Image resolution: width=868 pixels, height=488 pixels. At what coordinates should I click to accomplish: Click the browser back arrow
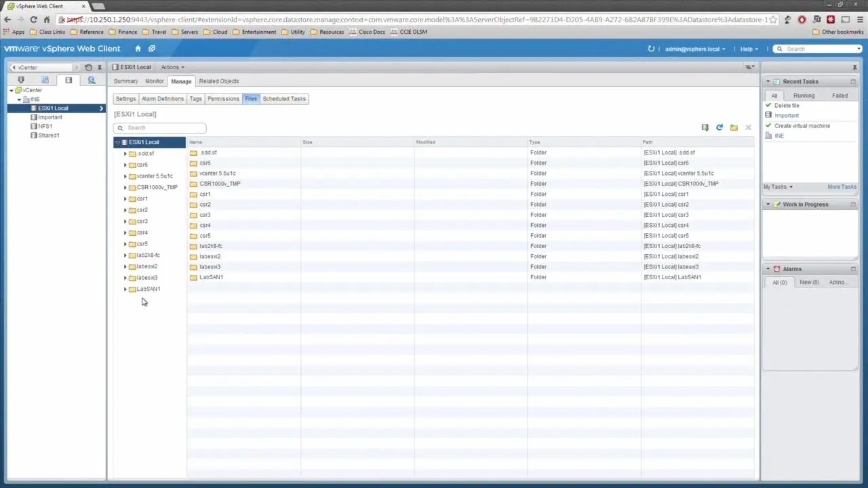tap(7, 20)
